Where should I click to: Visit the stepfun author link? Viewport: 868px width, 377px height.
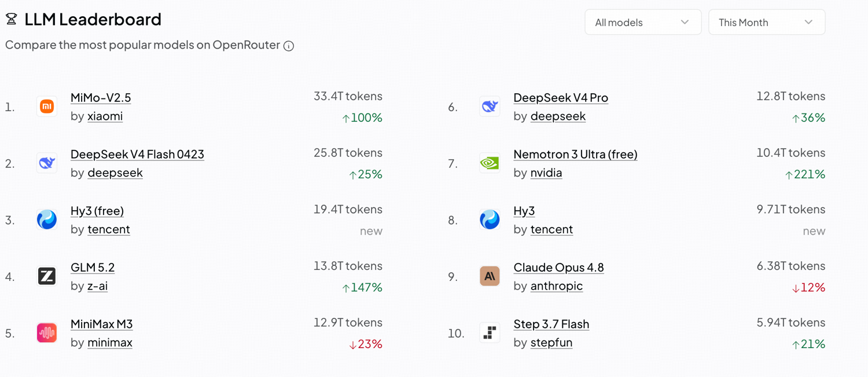(x=551, y=342)
